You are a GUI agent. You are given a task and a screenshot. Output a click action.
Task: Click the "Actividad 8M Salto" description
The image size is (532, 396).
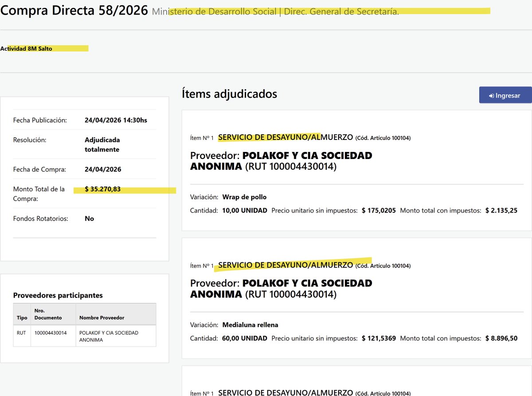pyautogui.click(x=26, y=49)
